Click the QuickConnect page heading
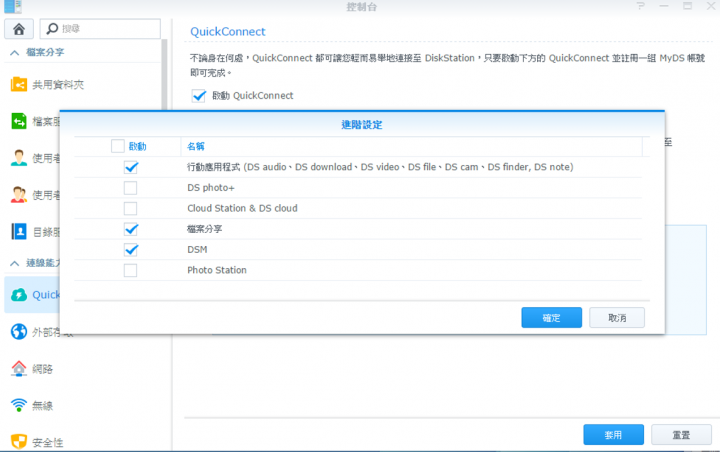This screenshot has width=720, height=452. point(228,32)
